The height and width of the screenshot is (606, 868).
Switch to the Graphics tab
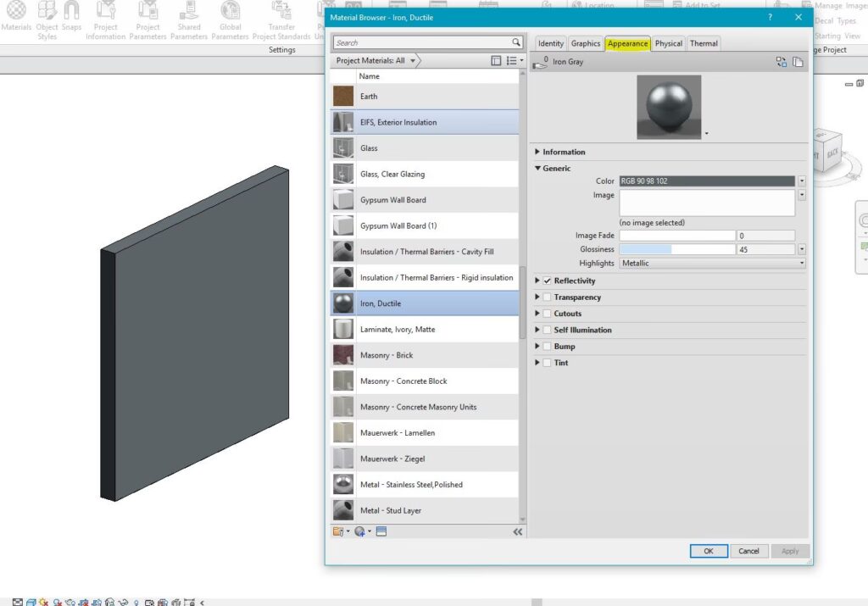click(x=585, y=44)
